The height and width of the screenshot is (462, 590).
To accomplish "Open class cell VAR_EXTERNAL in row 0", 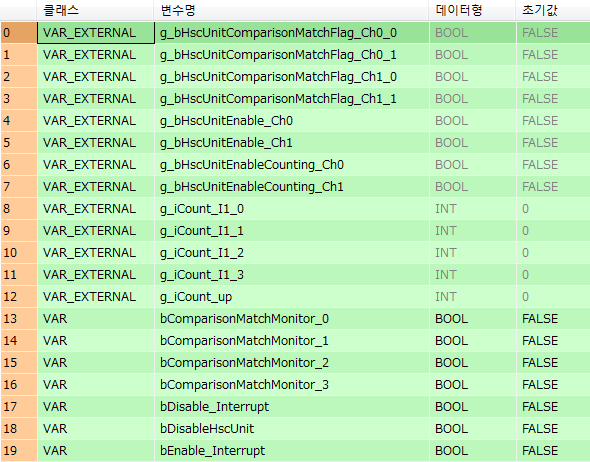I will point(96,33).
